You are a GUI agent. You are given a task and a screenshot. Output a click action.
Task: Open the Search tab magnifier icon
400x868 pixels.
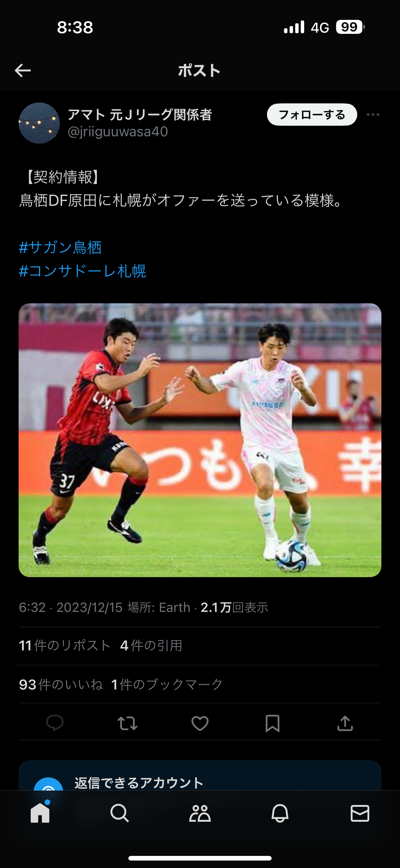click(x=120, y=813)
